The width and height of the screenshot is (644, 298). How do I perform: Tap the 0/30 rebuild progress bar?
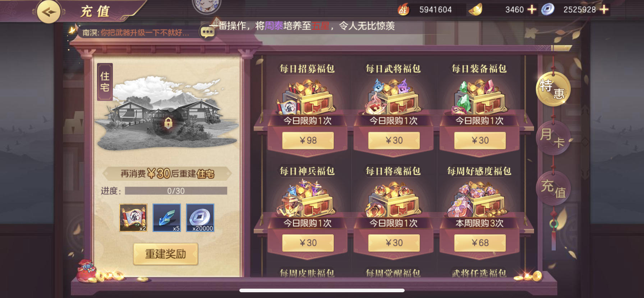coord(176,191)
